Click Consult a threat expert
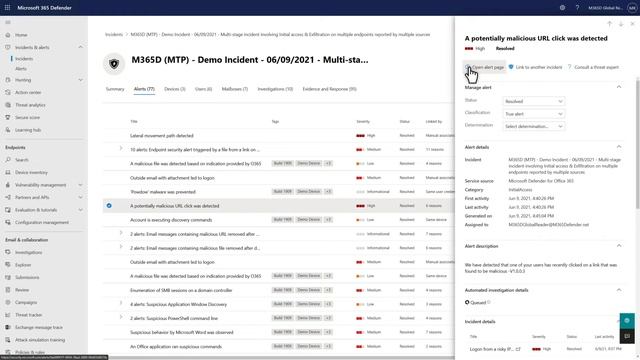The image size is (640, 360). click(x=593, y=67)
